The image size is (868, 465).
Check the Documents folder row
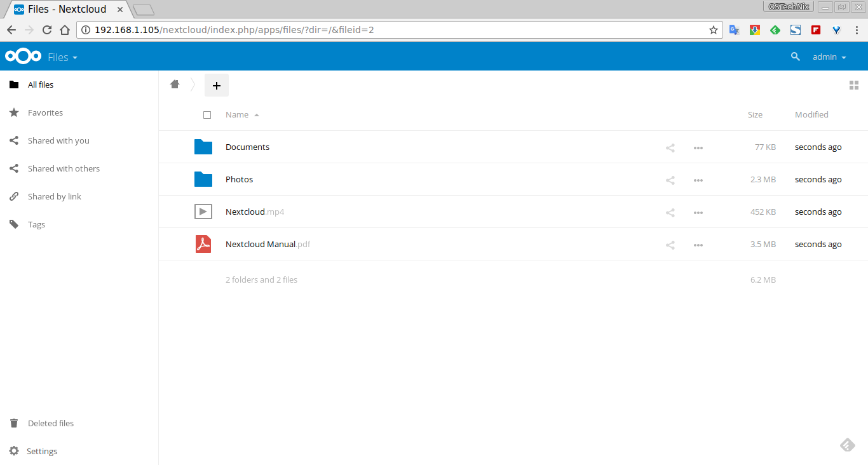[x=203, y=147]
